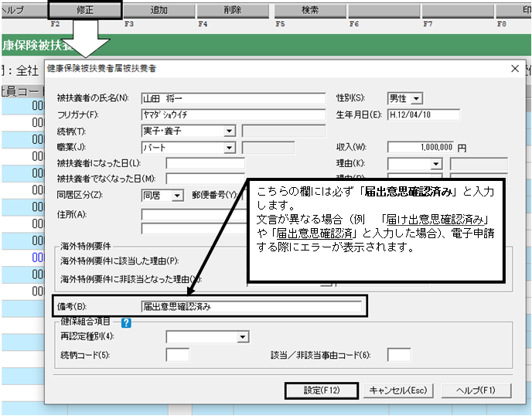The image size is (532, 416).
Task: Click the 削除 (F4) toolbar button
Action: pyautogui.click(x=233, y=10)
